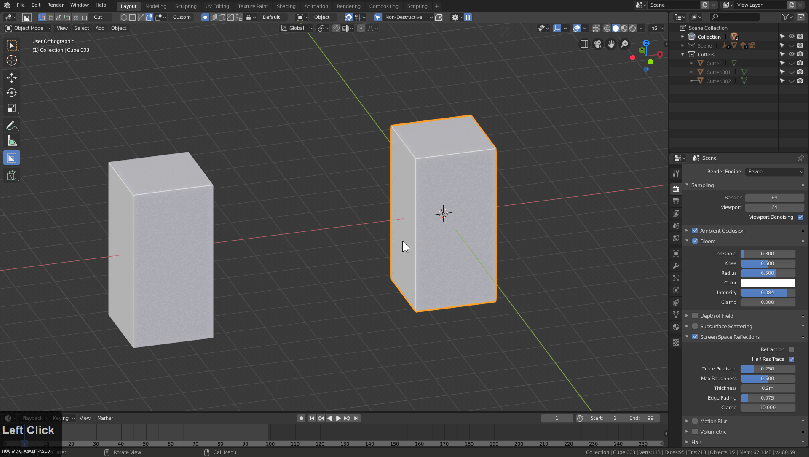Expand the Motion Blur panel
This screenshot has height=457, width=809.
688,420
